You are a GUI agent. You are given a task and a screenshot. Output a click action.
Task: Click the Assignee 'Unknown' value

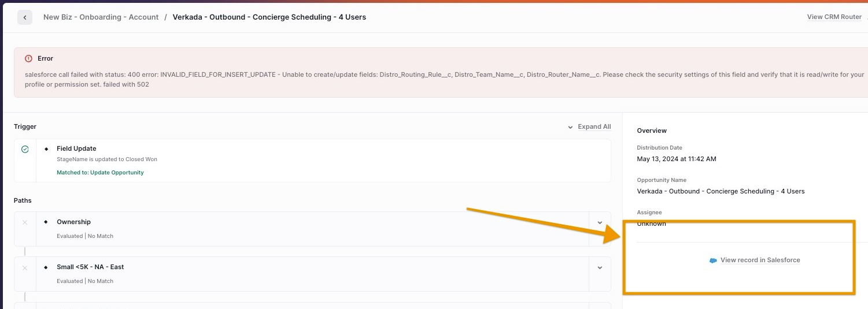coord(651,224)
